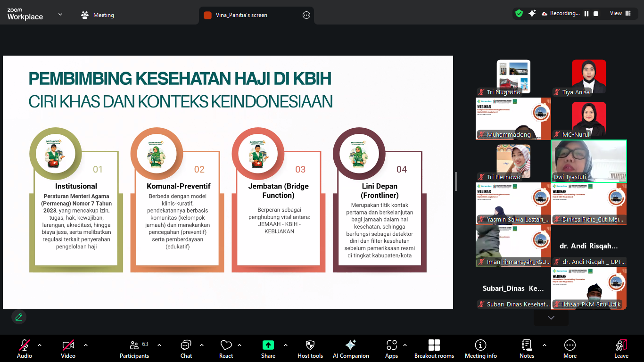Expand video options arrow
644x362 pixels.
coord(86,345)
